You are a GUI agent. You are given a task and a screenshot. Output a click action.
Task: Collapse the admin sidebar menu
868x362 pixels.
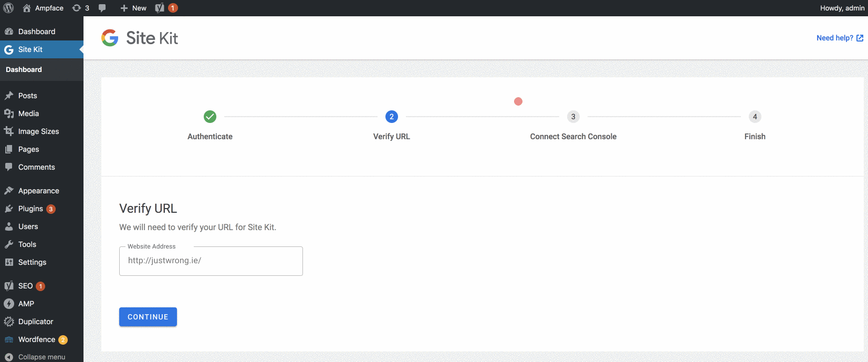coord(41,357)
